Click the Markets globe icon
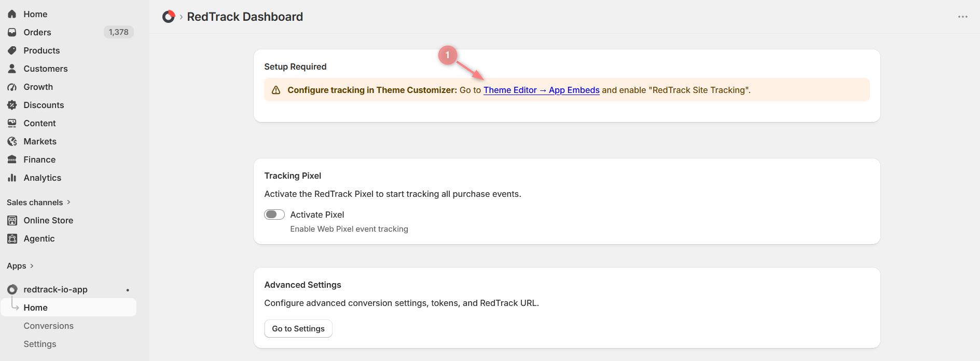The width and height of the screenshot is (980, 361). click(x=12, y=141)
